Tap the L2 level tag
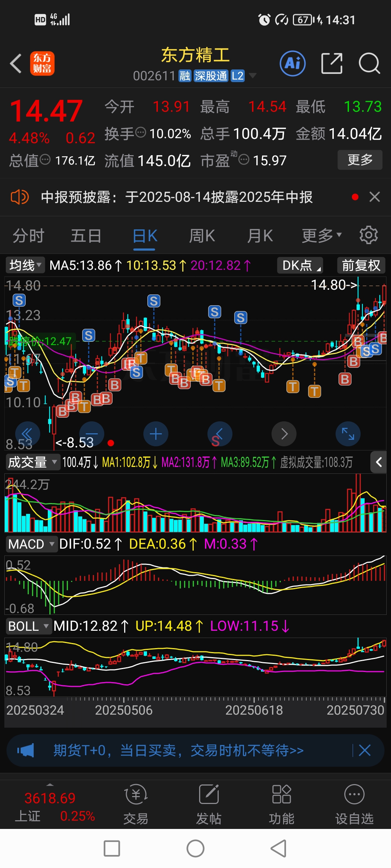The height and width of the screenshot is (868, 391). tap(237, 76)
